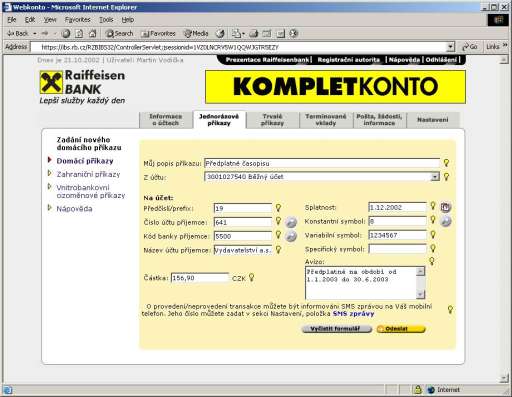This screenshot has width=512, height=397.
Task: Click the help bulb beside Částka CZK
Action: (252, 277)
